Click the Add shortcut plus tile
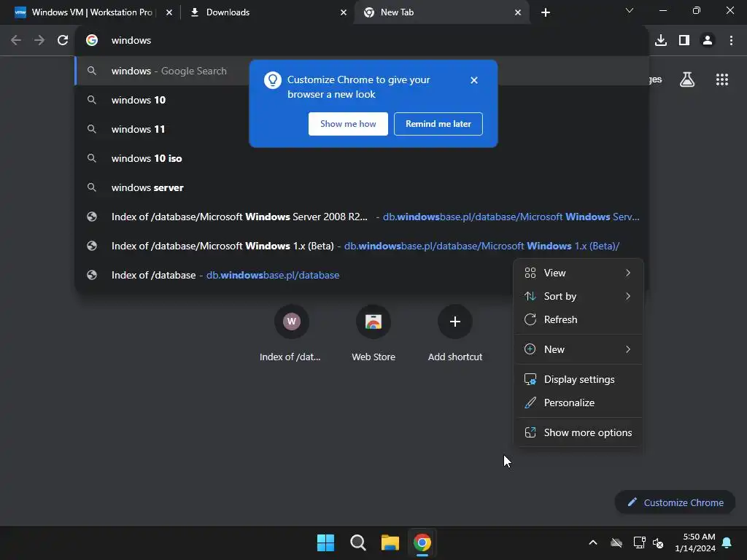Image resolution: width=747 pixels, height=560 pixels. (x=455, y=333)
